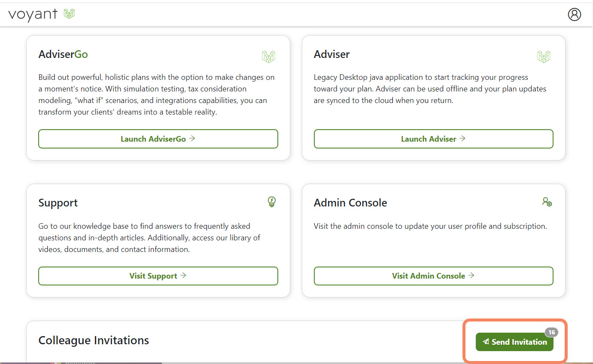
Task: Click the 'Go to our knowledge base' description
Action: point(149,238)
